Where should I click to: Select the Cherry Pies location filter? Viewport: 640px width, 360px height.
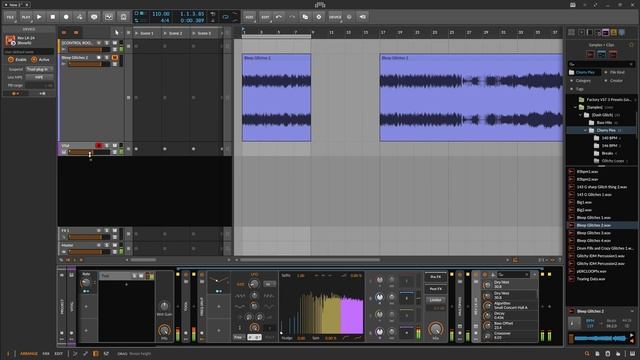pyautogui.click(x=584, y=72)
